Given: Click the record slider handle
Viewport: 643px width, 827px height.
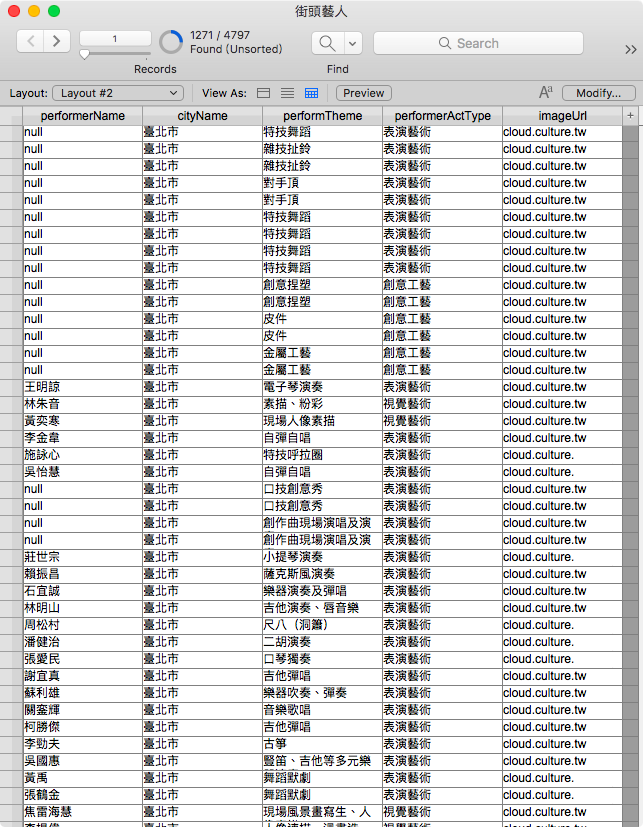Looking at the screenshot, I should pyautogui.click(x=84, y=54).
